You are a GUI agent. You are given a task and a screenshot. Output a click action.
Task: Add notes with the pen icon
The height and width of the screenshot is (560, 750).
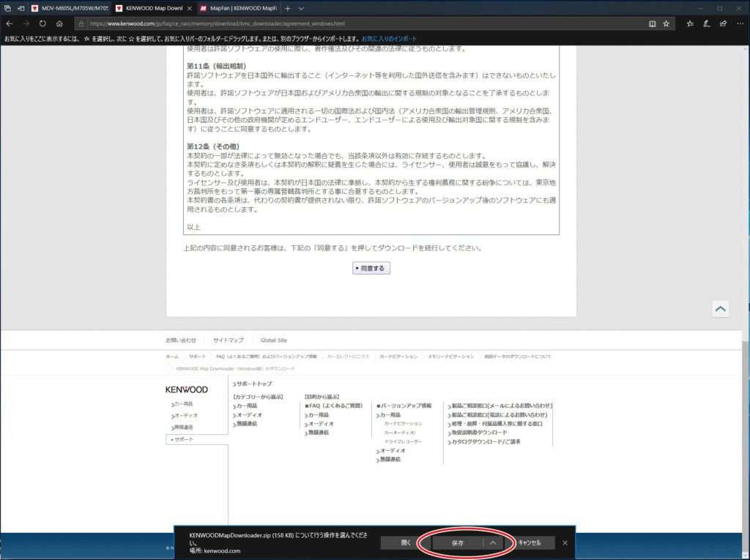coord(707,23)
